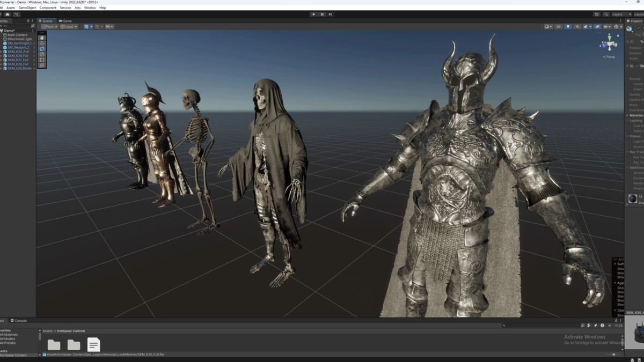This screenshot has height=362, width=644.
Task: Select the Scale tool in scene overlay
Action: 42,54
